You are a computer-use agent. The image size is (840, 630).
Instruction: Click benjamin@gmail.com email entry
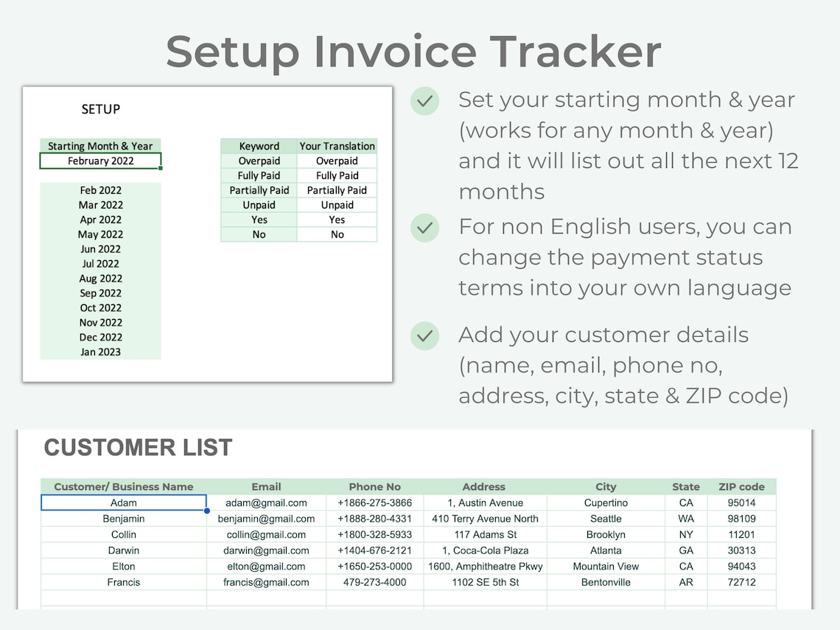coord(266,519)
